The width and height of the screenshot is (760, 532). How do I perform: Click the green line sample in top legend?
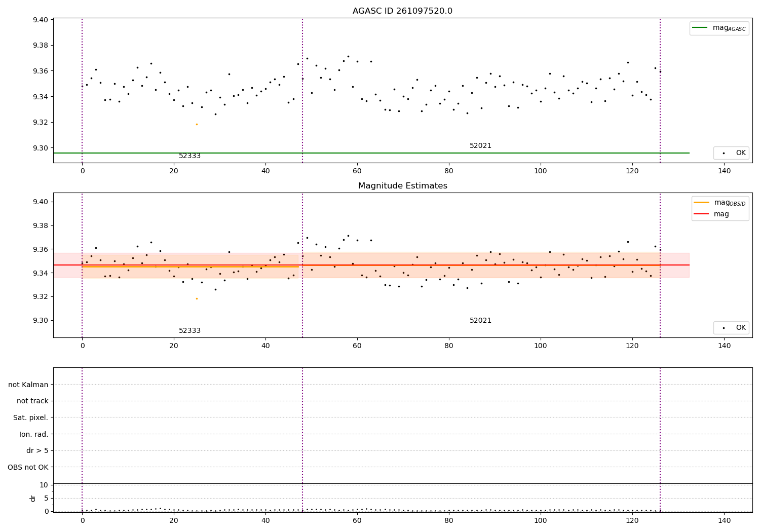coord(700,28)
